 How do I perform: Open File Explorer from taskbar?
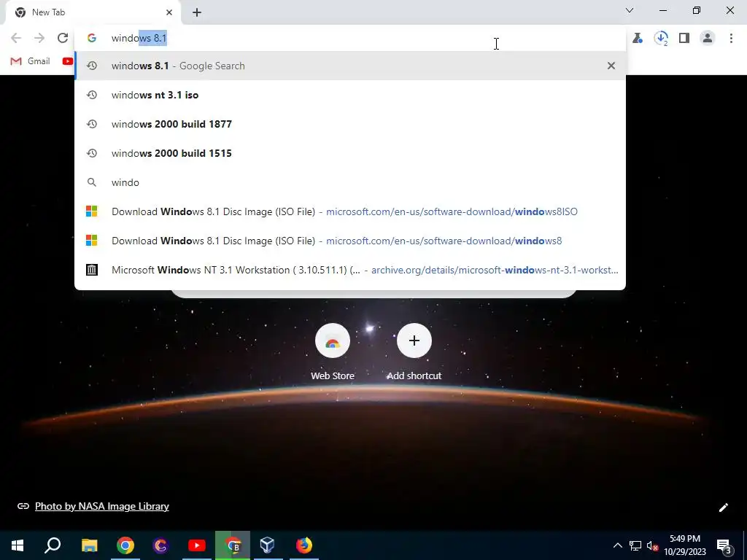click(89, 545)
